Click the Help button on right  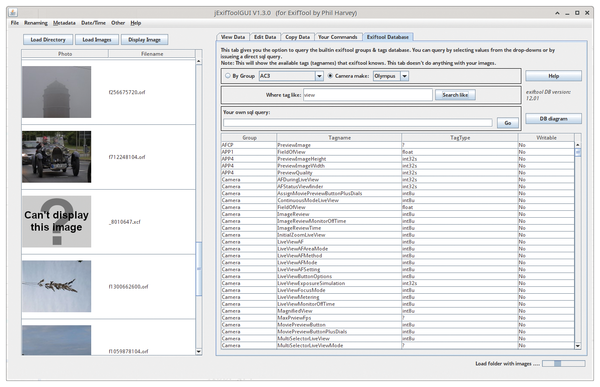[553, 76]
